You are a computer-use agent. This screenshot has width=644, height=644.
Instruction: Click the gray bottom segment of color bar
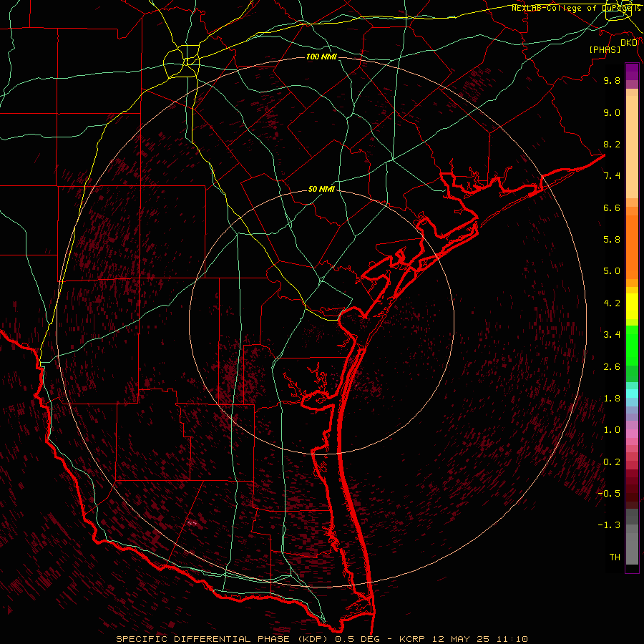(x=632, y=546)
